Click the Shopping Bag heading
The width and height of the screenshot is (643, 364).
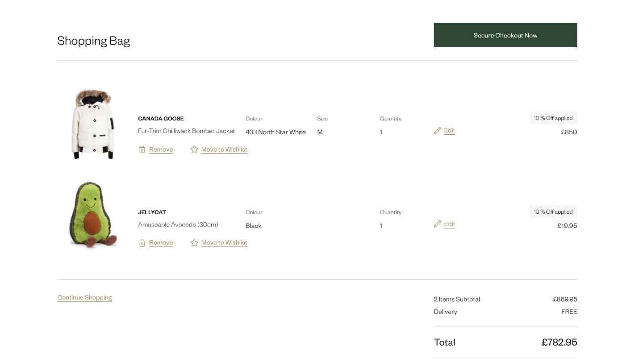pos(93,41)
